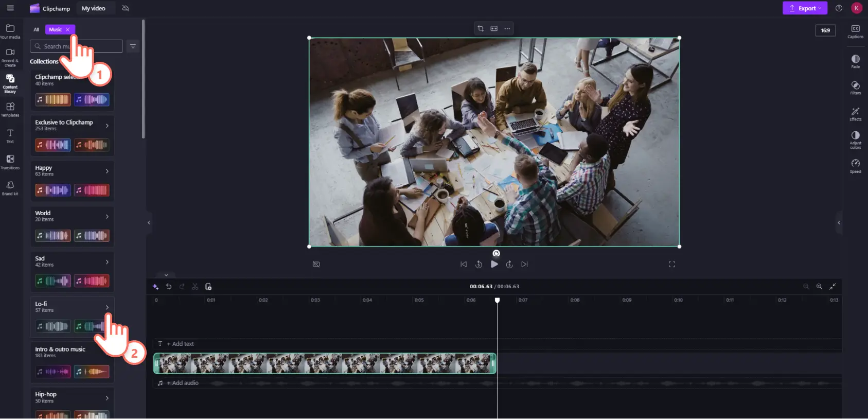
Task: Expand the World music collection
Action: [x=107, y=216]
